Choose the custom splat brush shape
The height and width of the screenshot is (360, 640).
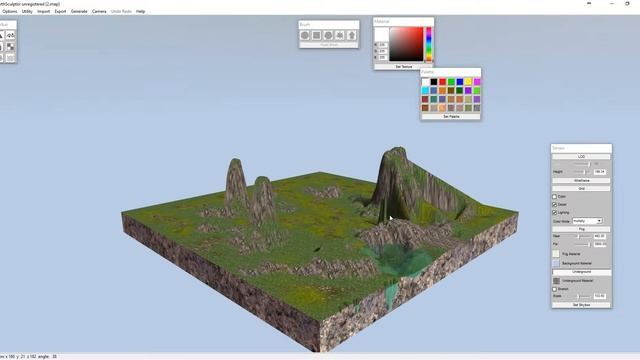pos(340,36)
